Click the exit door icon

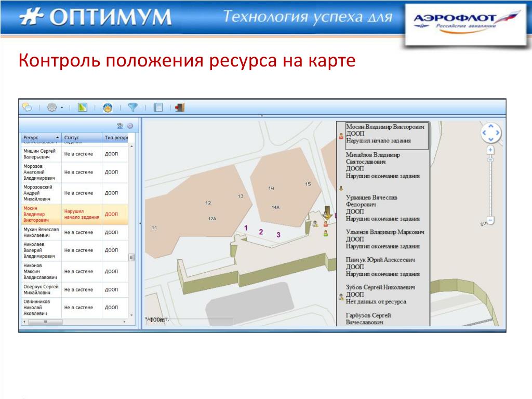click(180, 108)
